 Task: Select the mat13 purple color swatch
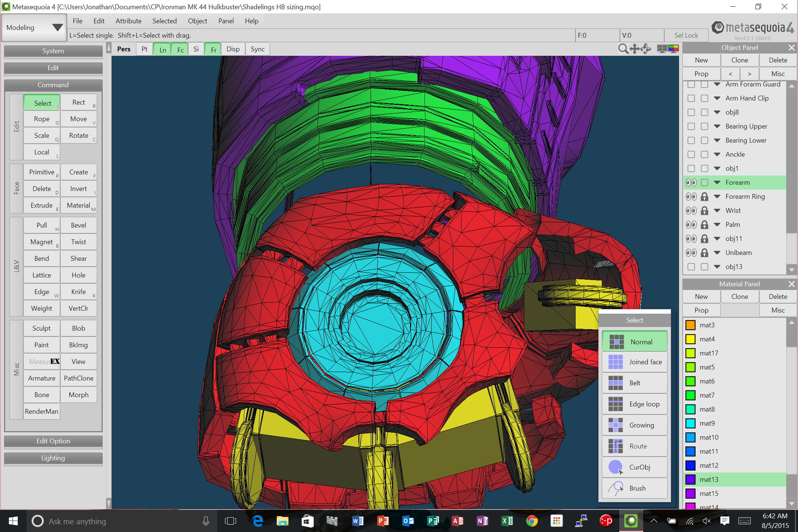690,480
